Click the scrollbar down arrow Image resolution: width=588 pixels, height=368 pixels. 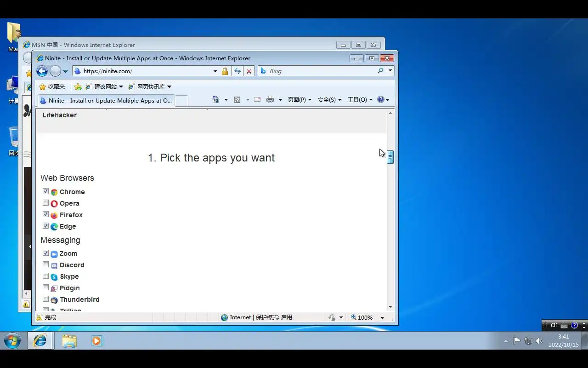[390, 307]
